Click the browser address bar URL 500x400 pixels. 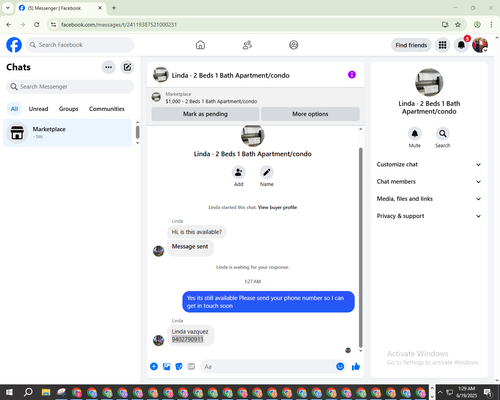tap(119, 25)
